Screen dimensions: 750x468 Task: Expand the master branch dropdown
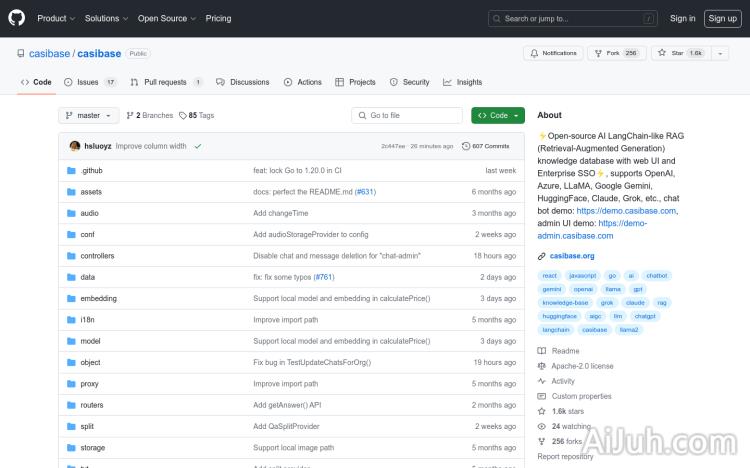point(89,115)
